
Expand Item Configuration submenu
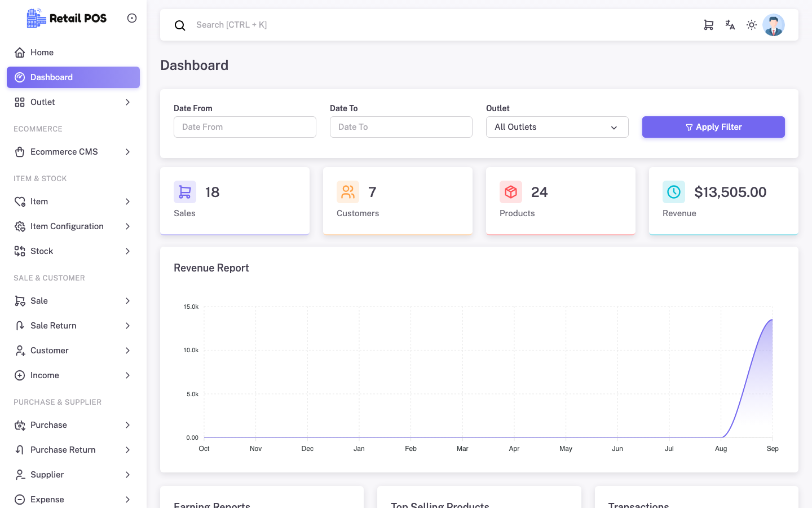73,226
